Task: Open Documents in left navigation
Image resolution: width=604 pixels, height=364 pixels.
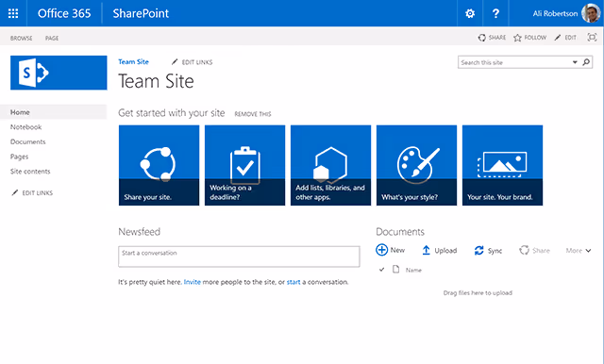Action: pos(27,141)
